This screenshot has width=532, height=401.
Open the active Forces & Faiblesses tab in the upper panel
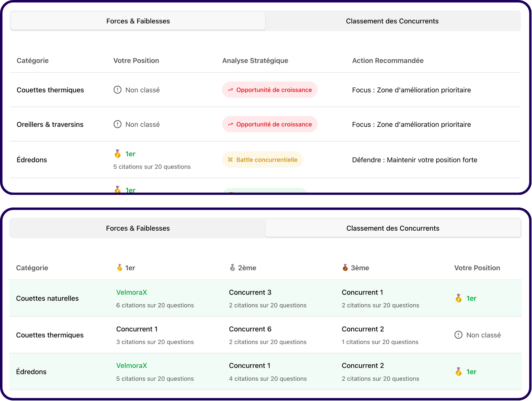point(138,21)
